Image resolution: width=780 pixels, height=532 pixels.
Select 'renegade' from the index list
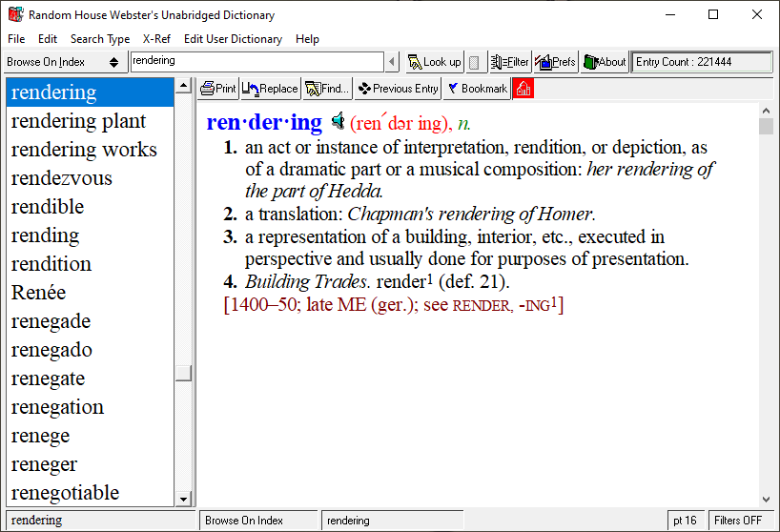tap(51, 321)
